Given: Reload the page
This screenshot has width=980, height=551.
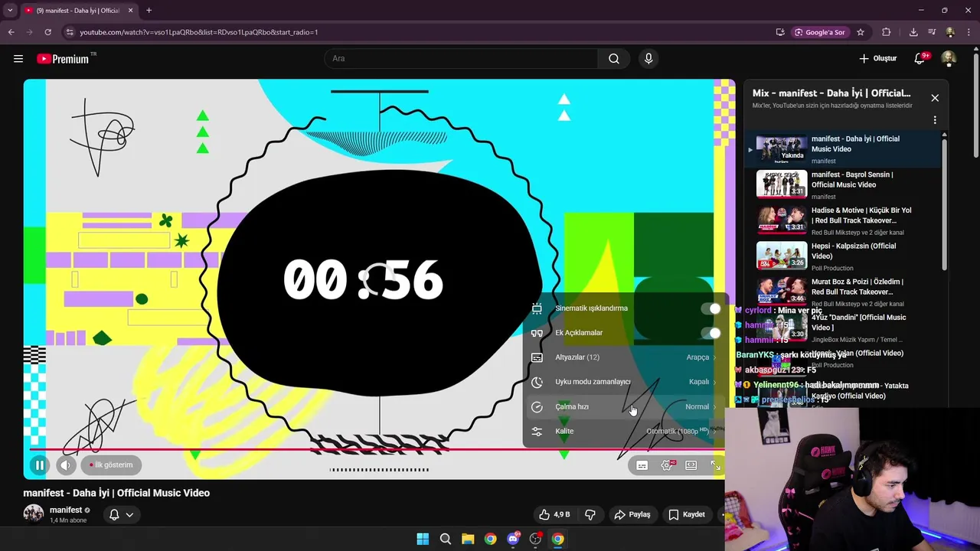Looking at the screenshot, I should 47,32.
